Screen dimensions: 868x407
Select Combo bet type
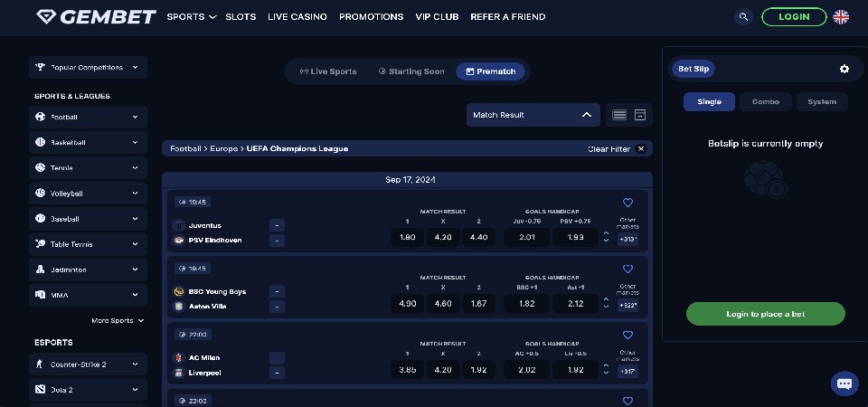[x=766, y=102]
